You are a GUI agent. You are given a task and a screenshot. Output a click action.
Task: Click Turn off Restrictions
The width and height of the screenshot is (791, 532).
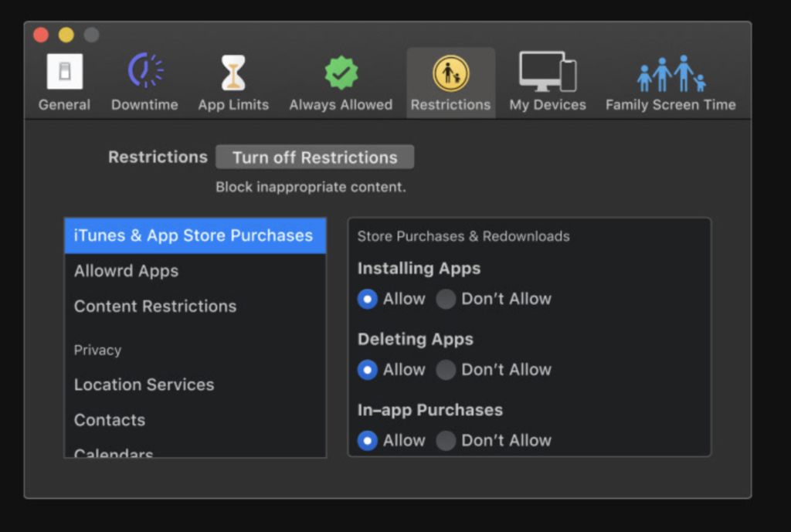pos(314,157)
